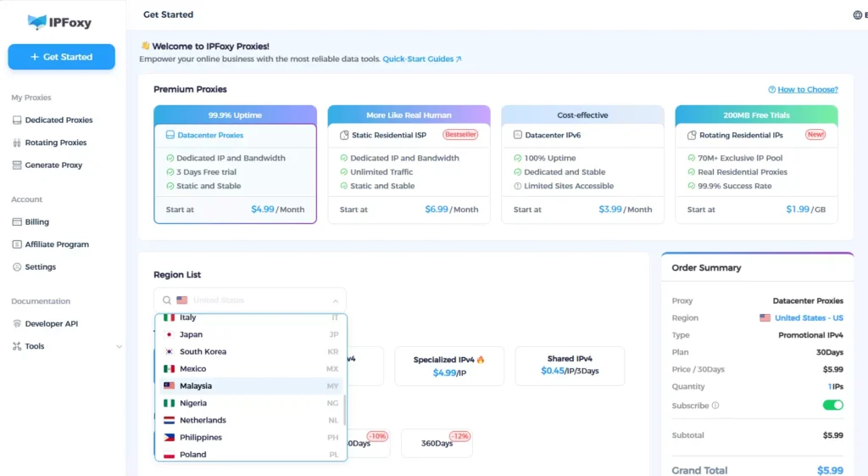This screenshot has width=868, height=476.
Task: Choose South Korea in the region dropdown
Action: [203, 351]
